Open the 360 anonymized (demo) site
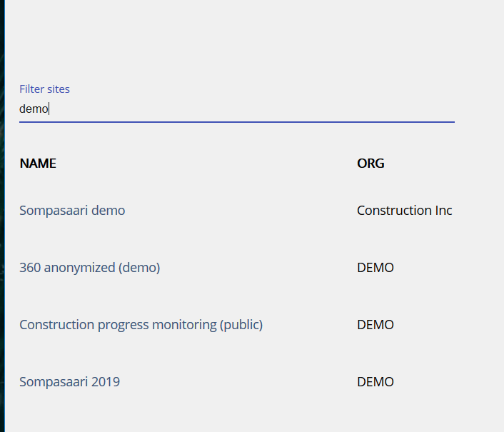The height and width of the screenshot is (432, 504). point(89,268)
